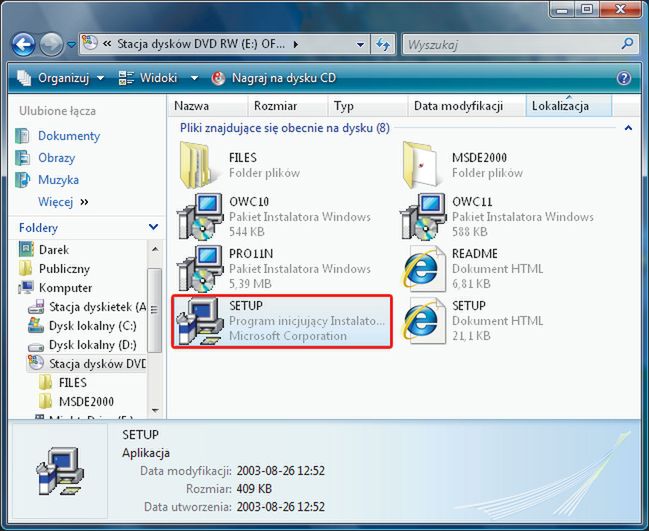Select the OWC10 installer package icon

(200, 216)
